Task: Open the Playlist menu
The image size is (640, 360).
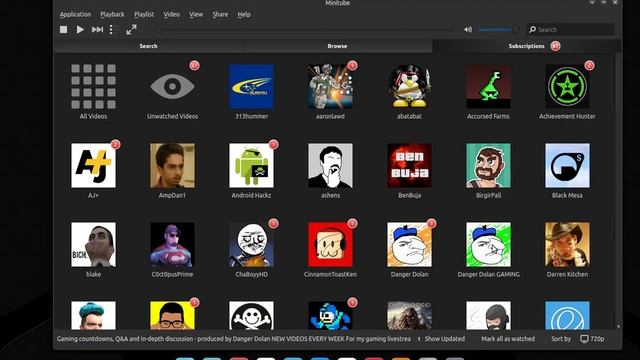Action: [144, 14]
